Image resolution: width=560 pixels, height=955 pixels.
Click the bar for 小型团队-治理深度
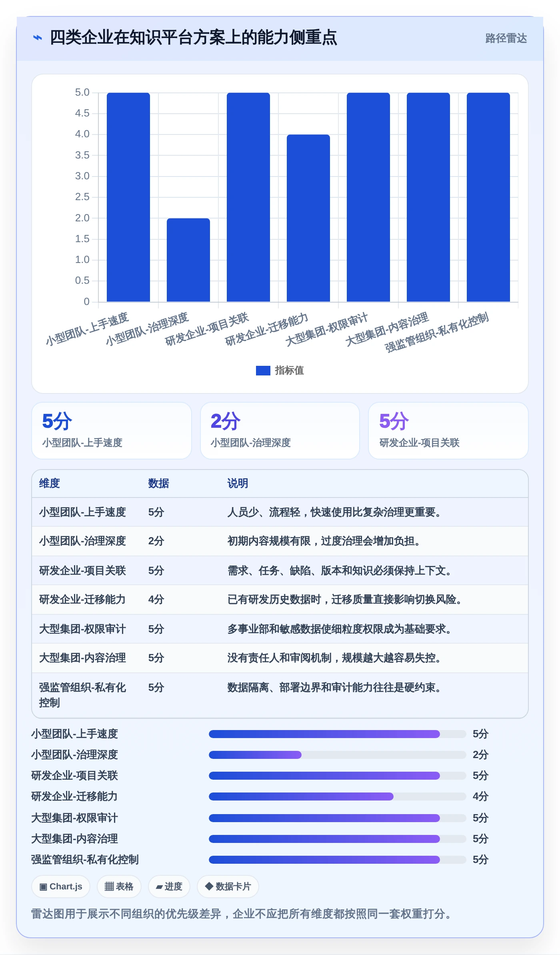188,260
